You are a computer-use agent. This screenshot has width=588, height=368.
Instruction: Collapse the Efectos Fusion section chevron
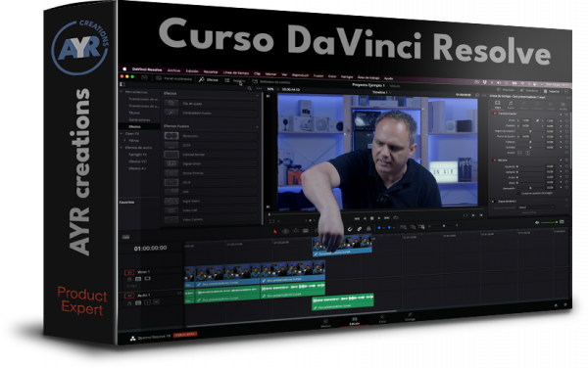(257, 127)
